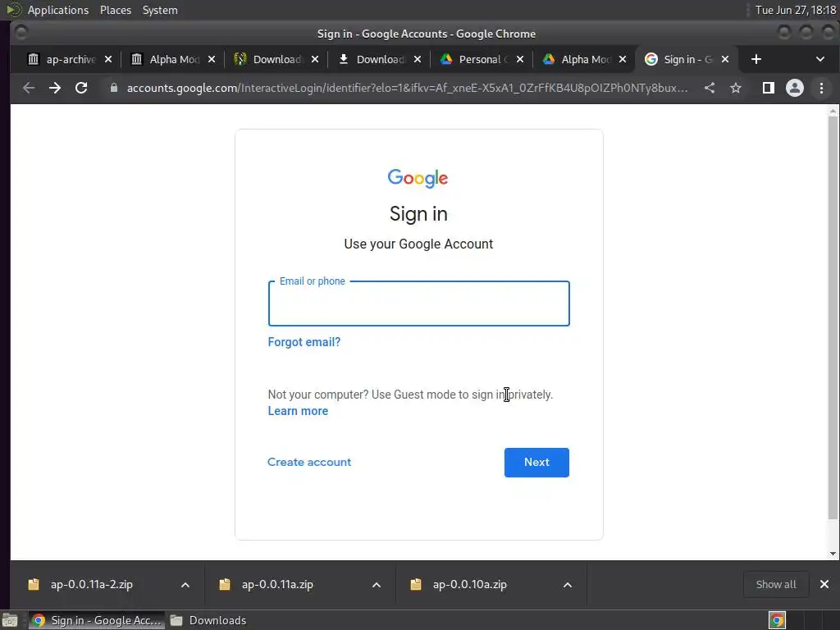Close the ap-archive tab
This screenshot has height=630, width=840.
(x=108, y=59)
